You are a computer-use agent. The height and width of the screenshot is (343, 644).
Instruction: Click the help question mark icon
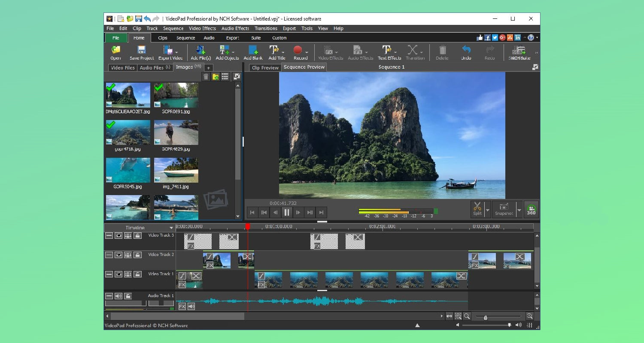[531, 38]
